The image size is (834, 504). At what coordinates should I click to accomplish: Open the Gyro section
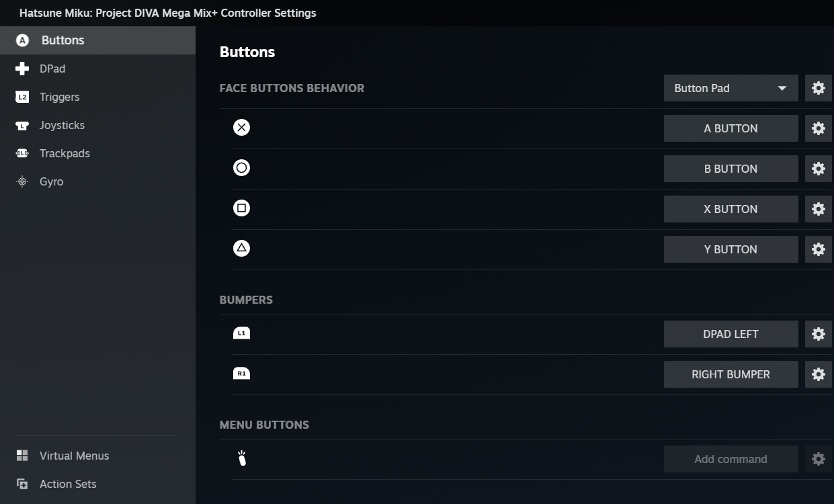point(51,181)
